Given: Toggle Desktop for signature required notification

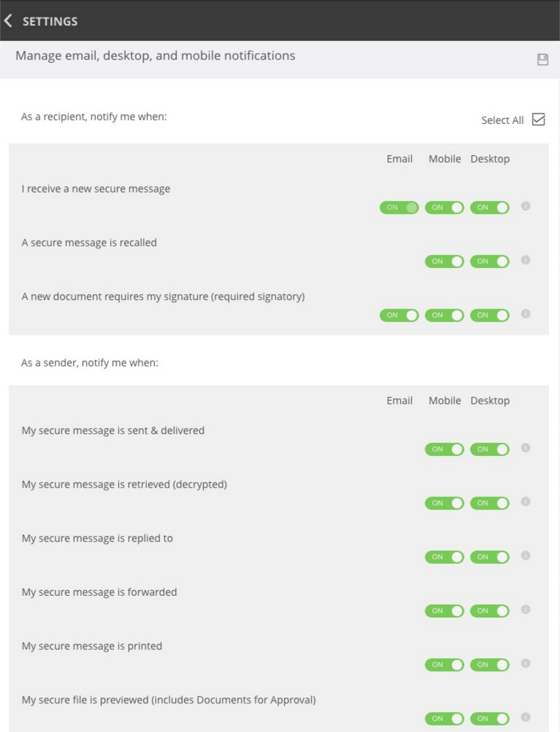Looking at the screenshot, I should pos(490,315).
